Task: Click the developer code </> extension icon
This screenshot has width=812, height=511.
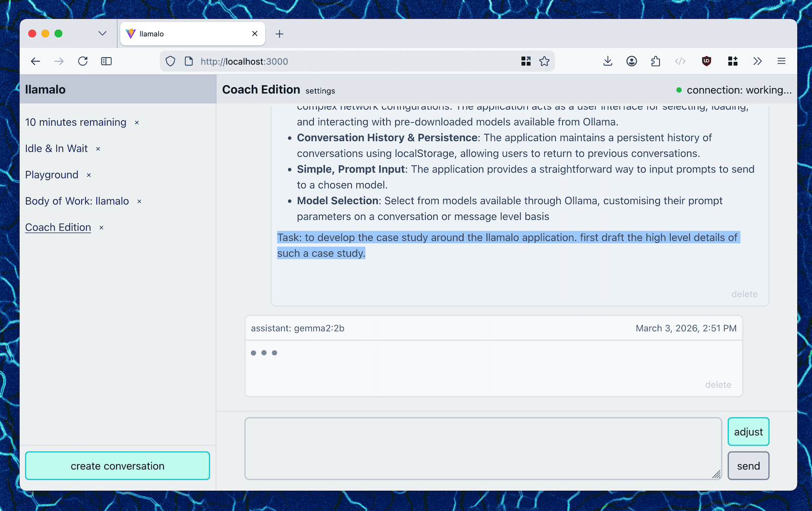Action: coord(680,61)
